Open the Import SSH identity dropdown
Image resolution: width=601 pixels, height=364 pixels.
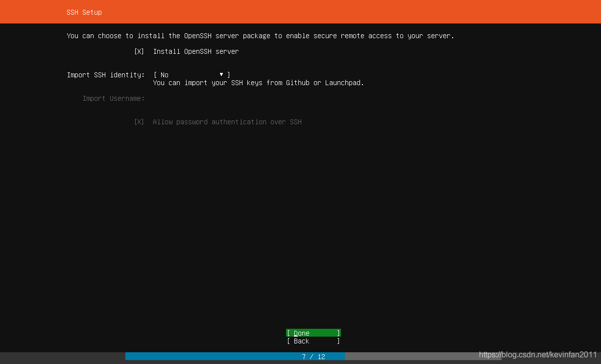coord(192,75)
